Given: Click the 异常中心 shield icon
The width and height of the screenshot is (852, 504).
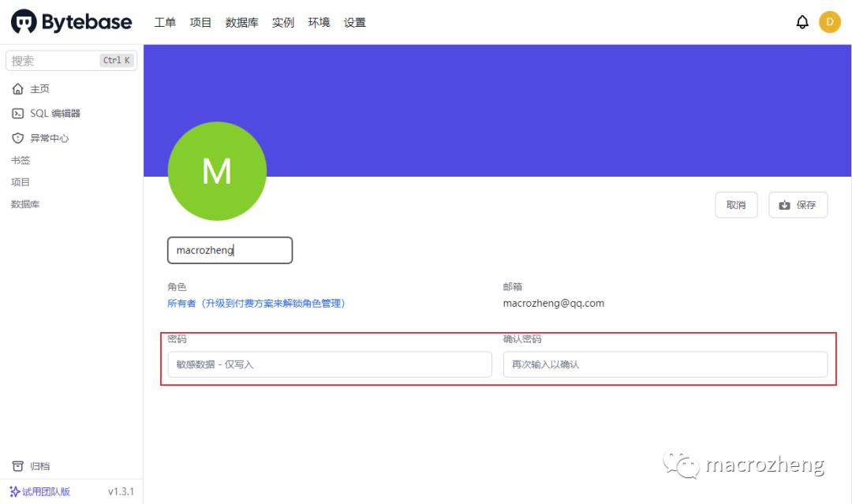Looking at the screenshot, I should tap(17, 137).
